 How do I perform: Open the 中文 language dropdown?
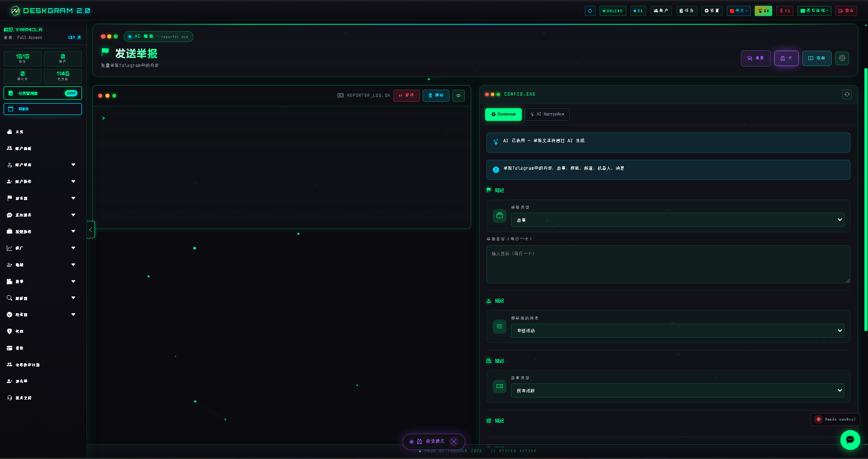pyautogui.click(x=739, y=11)
